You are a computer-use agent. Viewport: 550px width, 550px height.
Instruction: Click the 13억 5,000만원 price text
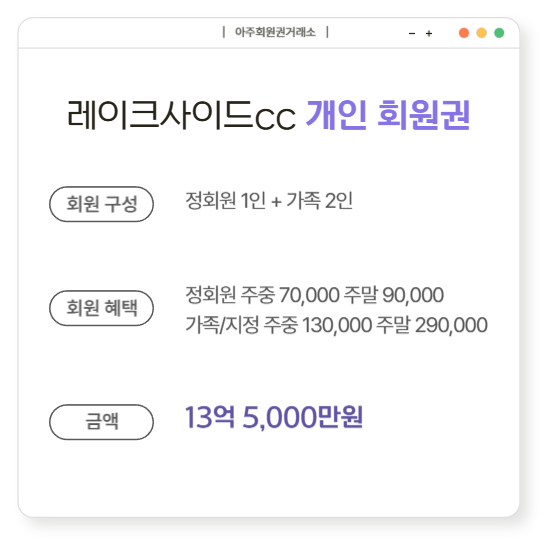[274, 417]
